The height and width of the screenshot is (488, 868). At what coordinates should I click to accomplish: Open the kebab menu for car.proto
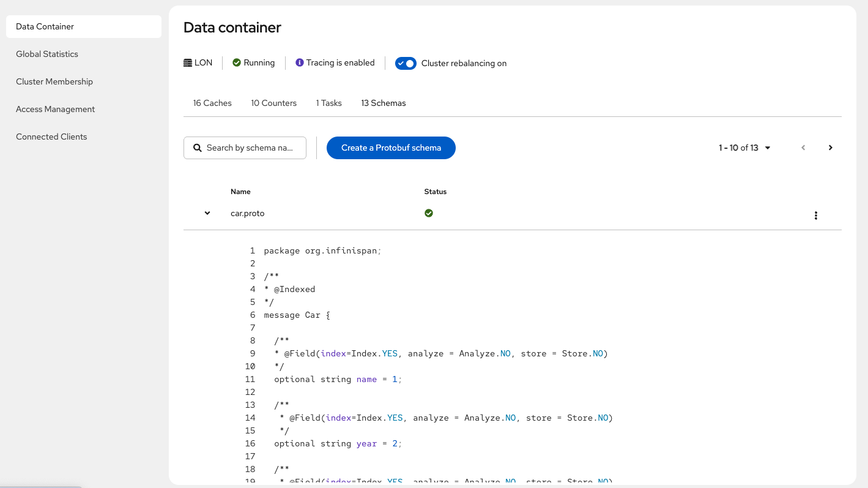815,216
